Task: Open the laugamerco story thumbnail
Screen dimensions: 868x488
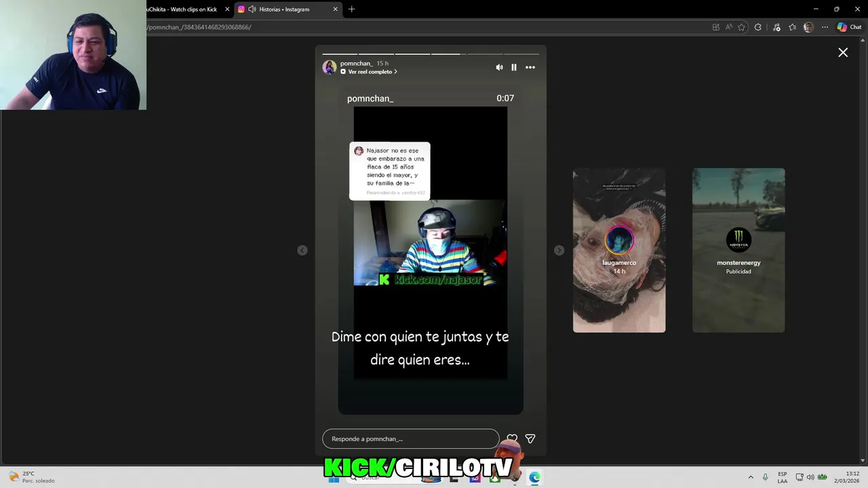Action: click(619, 250)
